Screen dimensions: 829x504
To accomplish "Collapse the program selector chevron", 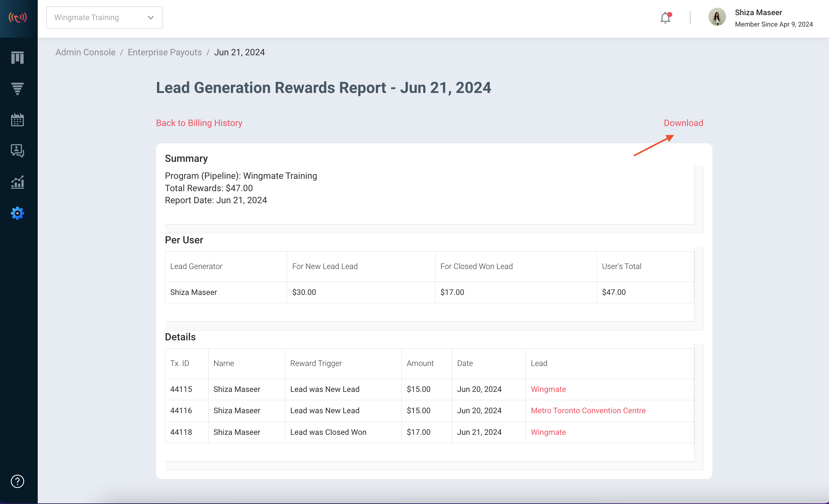I will (151, 18).
